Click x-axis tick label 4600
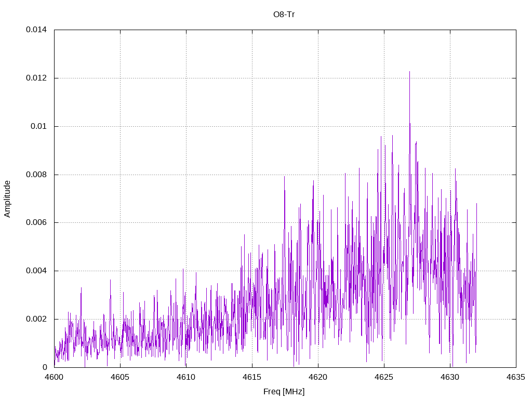 coord(54,377)
